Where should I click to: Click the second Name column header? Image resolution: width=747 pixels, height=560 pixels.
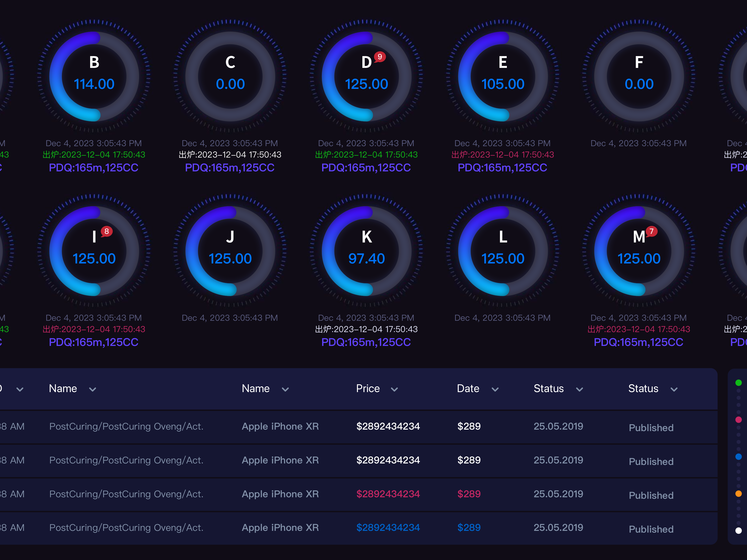coord(256,389)
